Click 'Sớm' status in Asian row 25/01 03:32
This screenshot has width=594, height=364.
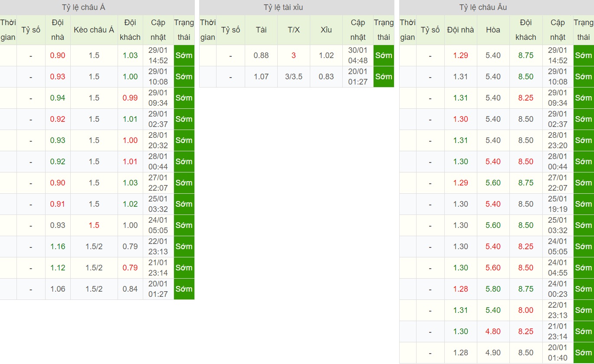pyautogui.click(x=184, y=204)
